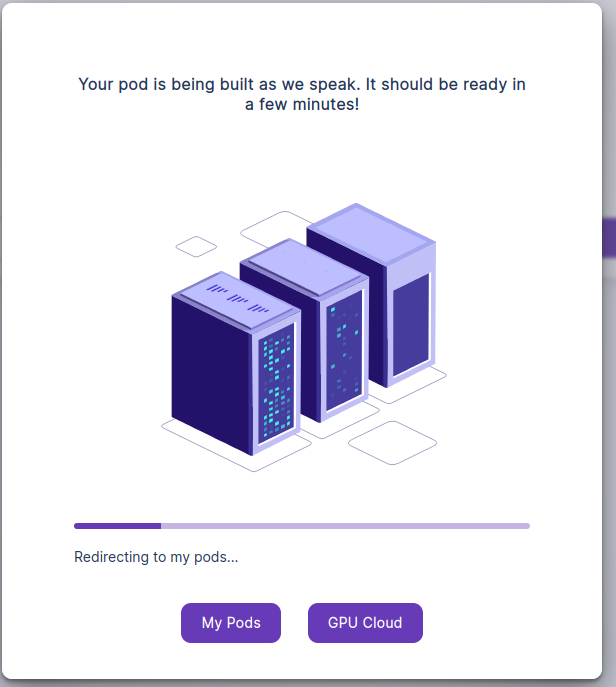616x687 pixels.
Task: Click the 'Your pod is being built' heading
Action: click(302, 84)
